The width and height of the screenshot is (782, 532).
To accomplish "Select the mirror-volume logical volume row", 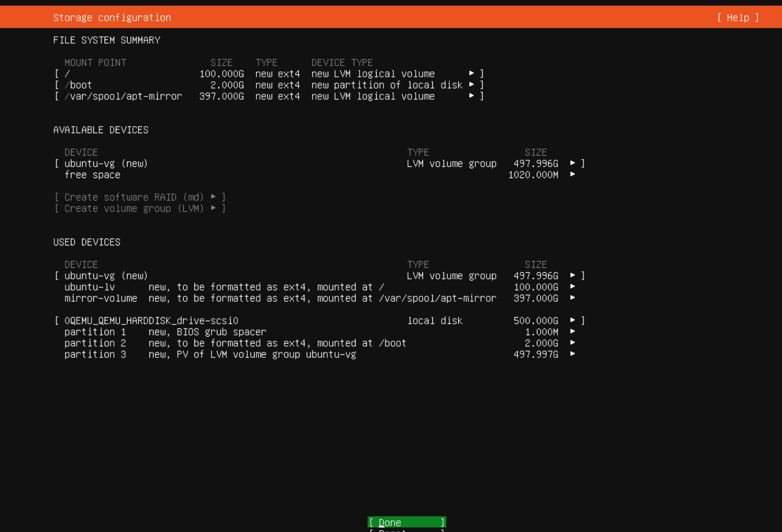I will coord(320,298).
